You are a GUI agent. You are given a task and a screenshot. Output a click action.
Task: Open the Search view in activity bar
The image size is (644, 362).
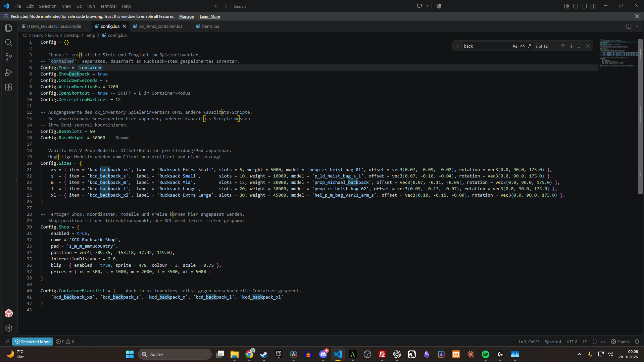pyautogui.click(x=9, y=43)
